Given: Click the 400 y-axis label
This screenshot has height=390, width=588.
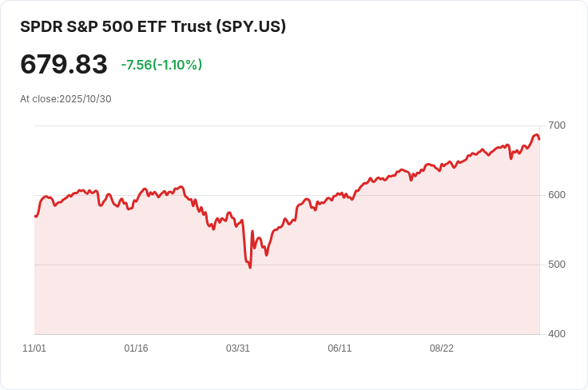Looking at the screenshot, I should coord(557,334).
